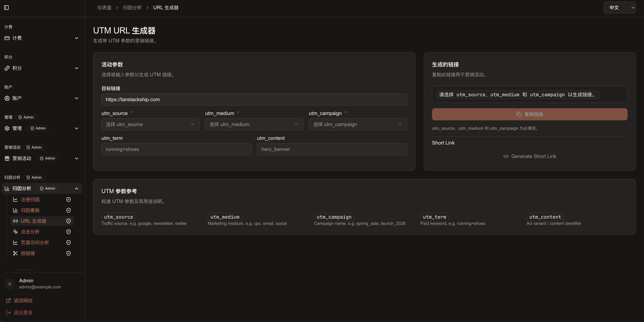Click the credit card icon beside 计费
644x322 pixels.
click(x=7, y=38)
